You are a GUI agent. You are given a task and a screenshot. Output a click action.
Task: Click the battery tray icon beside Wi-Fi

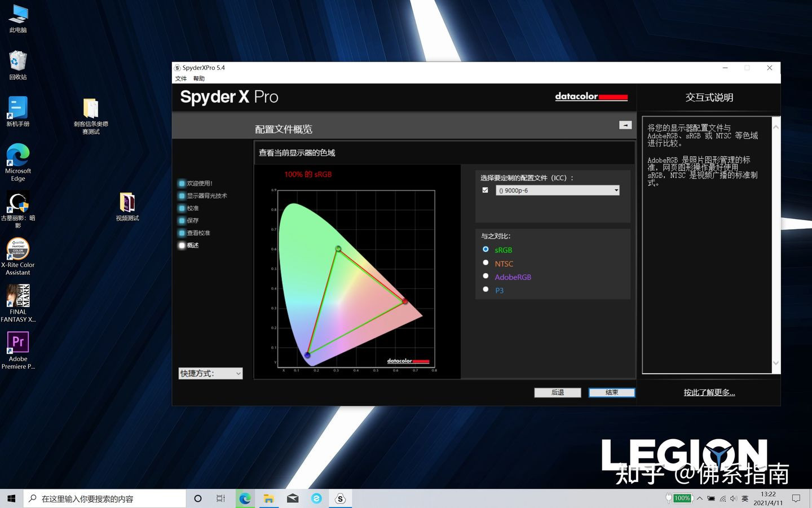(711, 498)
